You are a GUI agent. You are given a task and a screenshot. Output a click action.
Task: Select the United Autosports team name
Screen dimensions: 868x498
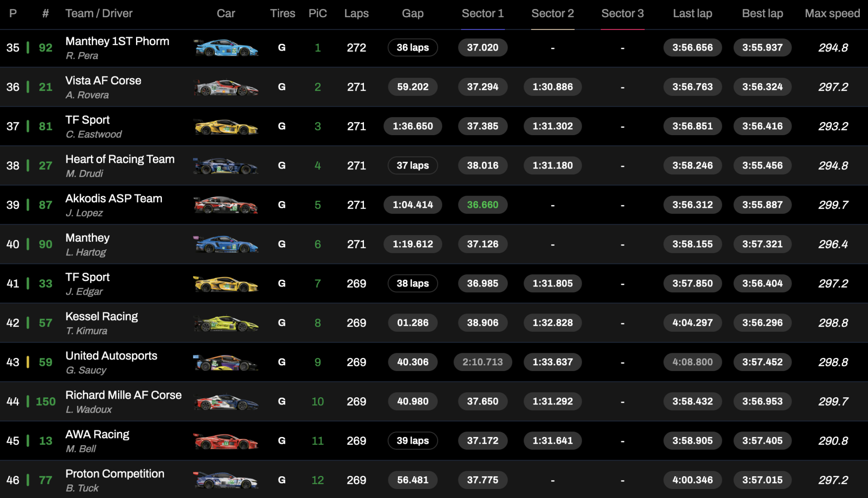click(x=111, y=356)
